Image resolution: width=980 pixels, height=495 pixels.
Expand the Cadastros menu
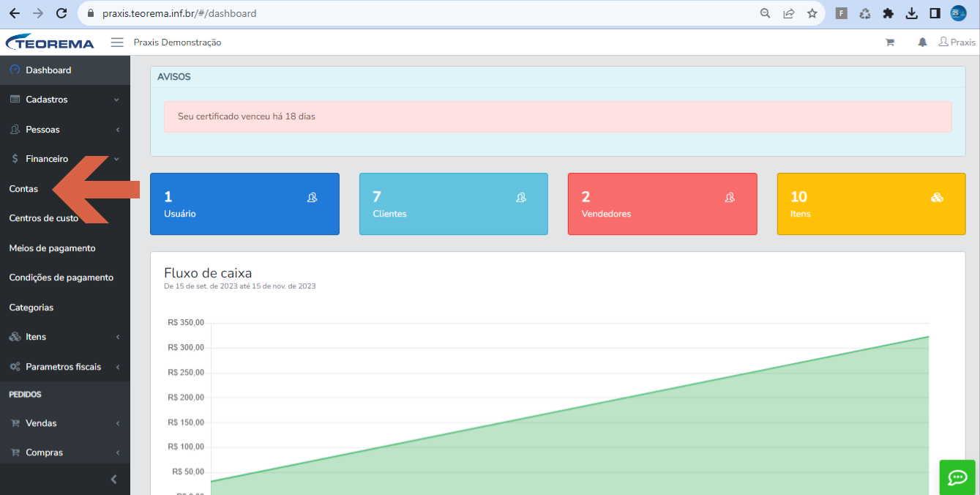(x=65, y=100)
